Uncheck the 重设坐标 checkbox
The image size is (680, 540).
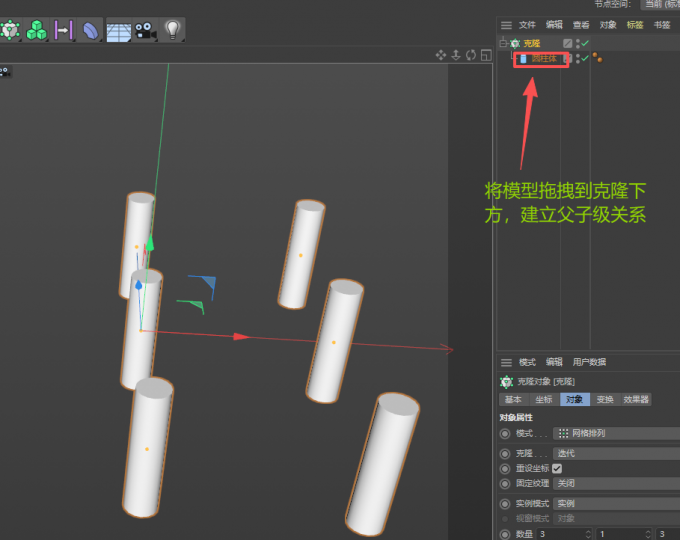pos(557,468)
